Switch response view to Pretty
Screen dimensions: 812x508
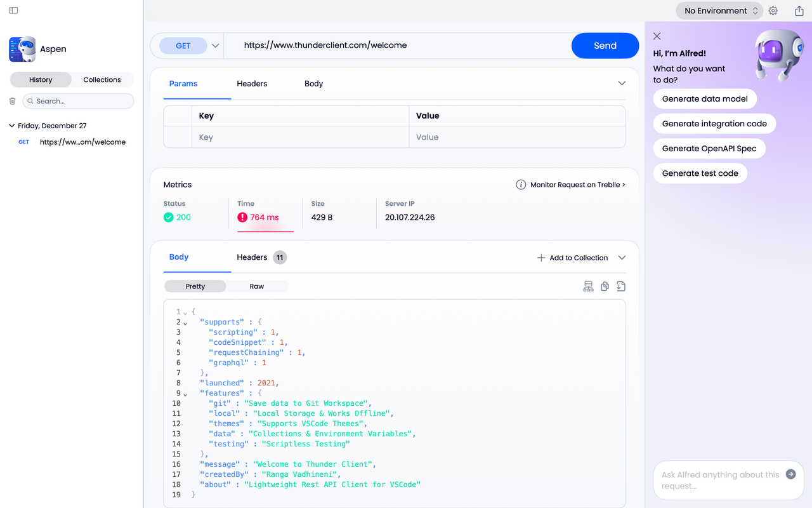[195, 286]
